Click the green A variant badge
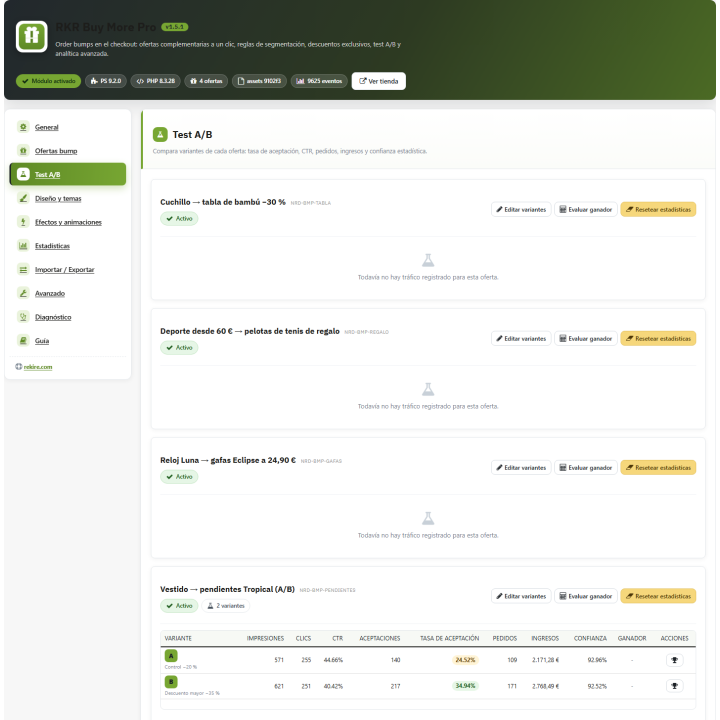Image resolution: width=720 pixels, height=720 pixels. click(171, 656)
